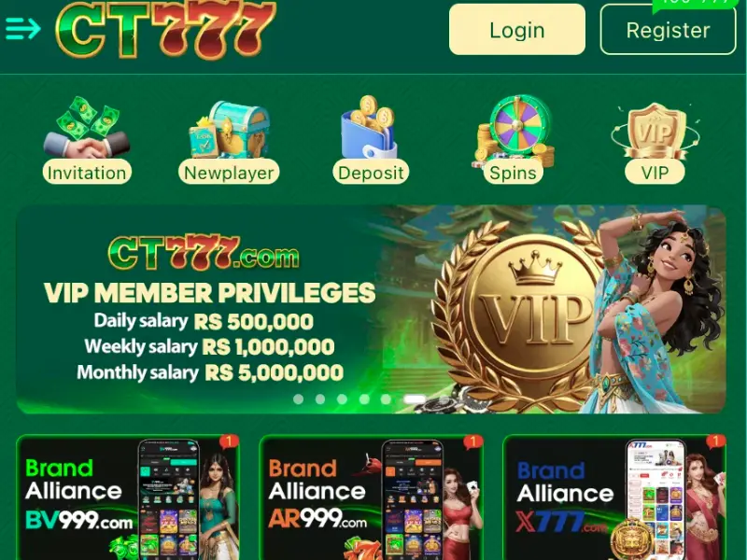Click the Login button
Image resolution: width=747 pixels, height=560 pixels.
click(x=517, y=30)
